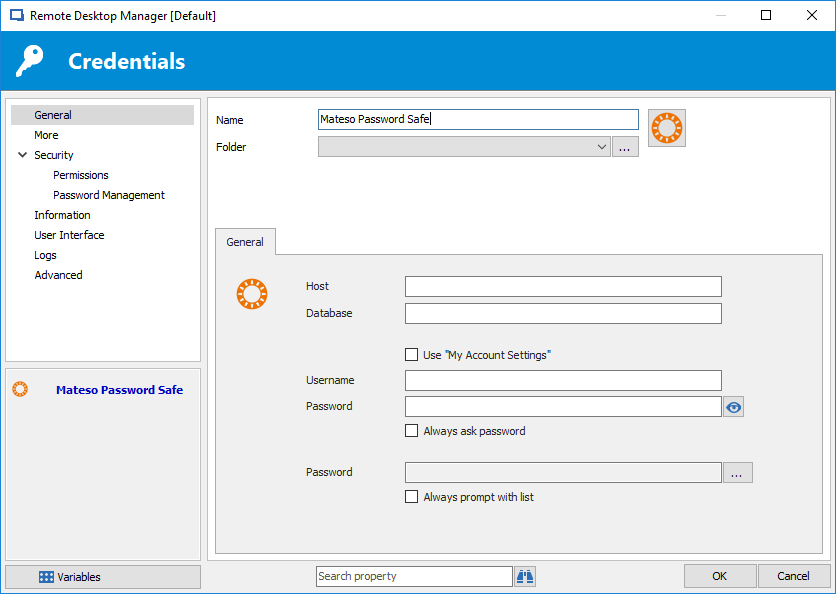Click the browse button next to Folder
The width and height of the screenshot is (836, 594).
point(625,147)
